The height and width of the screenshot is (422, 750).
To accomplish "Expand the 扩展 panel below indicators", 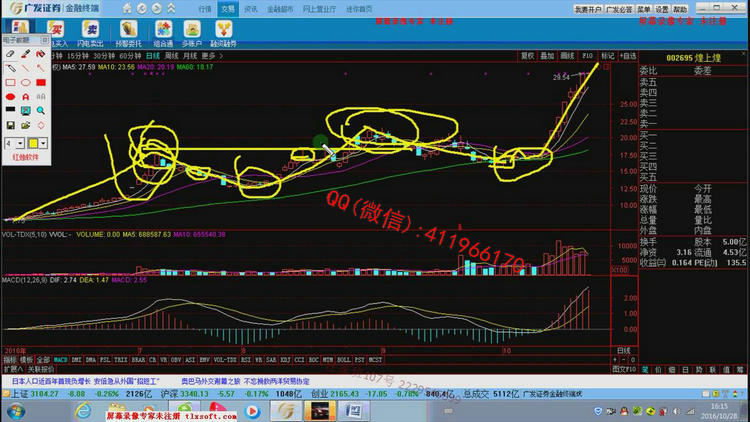I will (x=13, y=369).
